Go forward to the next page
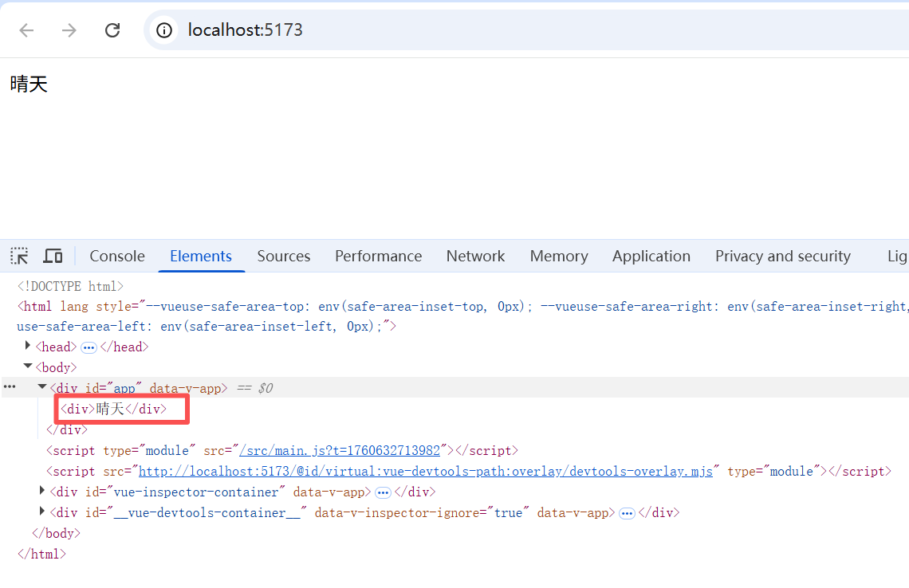 (x=69, y=30)
